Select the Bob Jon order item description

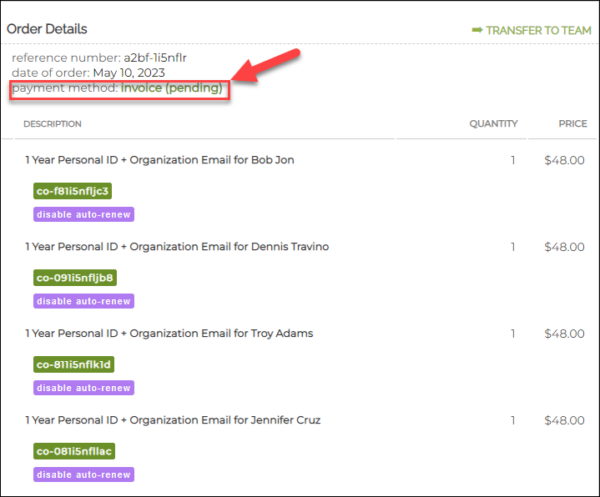(159, 160)
